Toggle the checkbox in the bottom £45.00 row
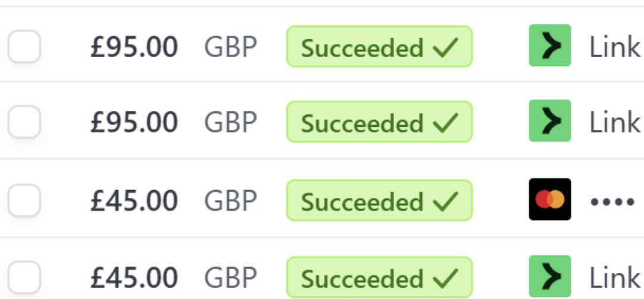 click(24, 277)
